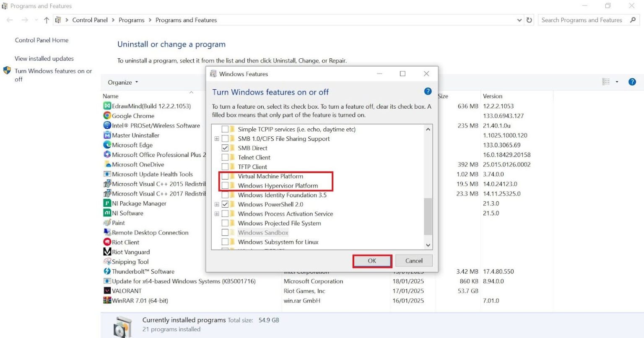The image size is (644, 338).
Task: Click chevron after Programs breadcrumb
Action: pyautogui.click(x=150, y=20)
